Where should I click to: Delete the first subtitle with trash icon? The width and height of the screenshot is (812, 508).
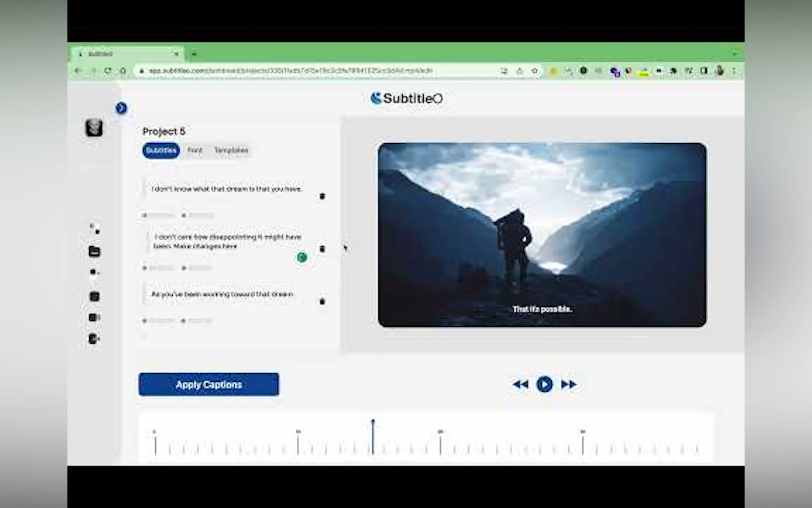pyautogui.click(x=322, y=196)
